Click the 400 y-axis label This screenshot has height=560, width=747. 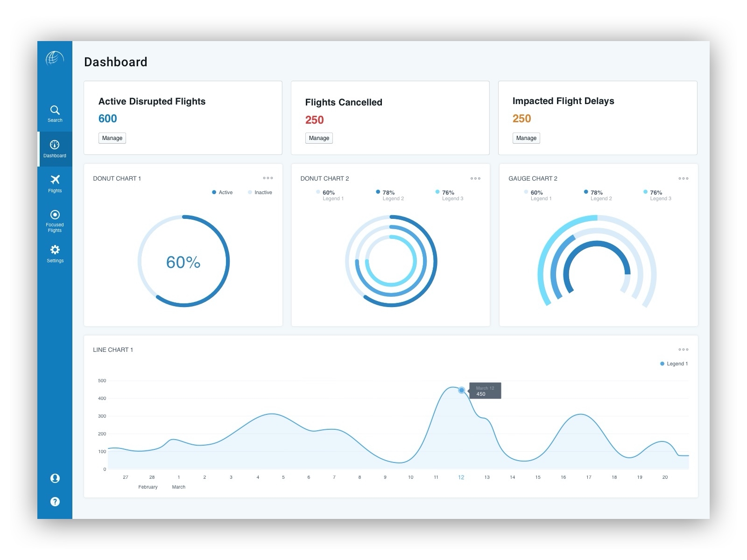[x=102, y=399]
